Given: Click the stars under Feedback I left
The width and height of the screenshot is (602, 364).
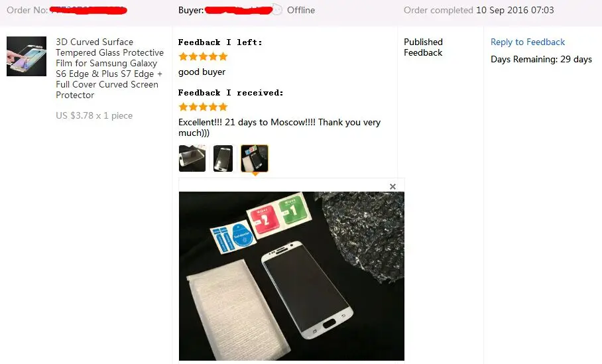Looking at the screenshot, I should pos(203,57).
